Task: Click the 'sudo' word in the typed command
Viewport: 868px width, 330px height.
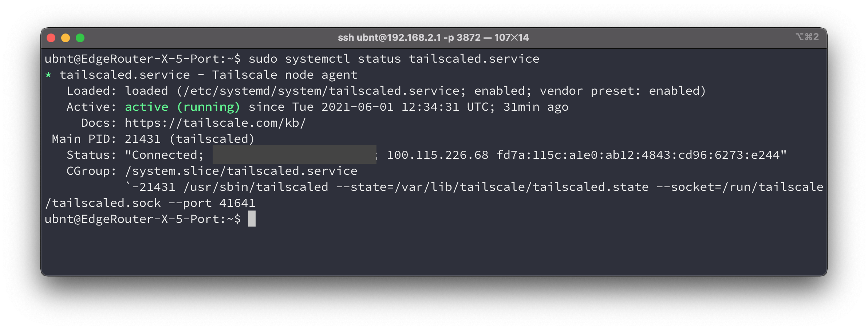Action: pyautogui.click(x=263, y=59)
